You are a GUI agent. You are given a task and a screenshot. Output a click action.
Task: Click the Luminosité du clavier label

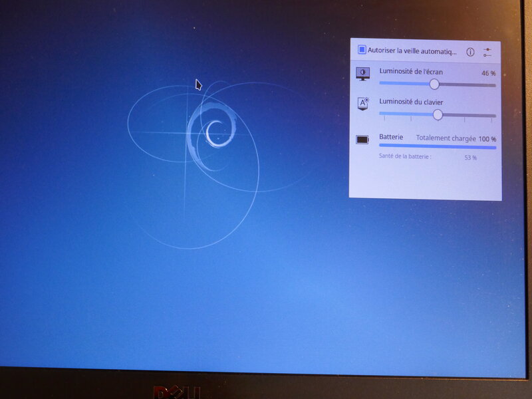coord(411,102)
